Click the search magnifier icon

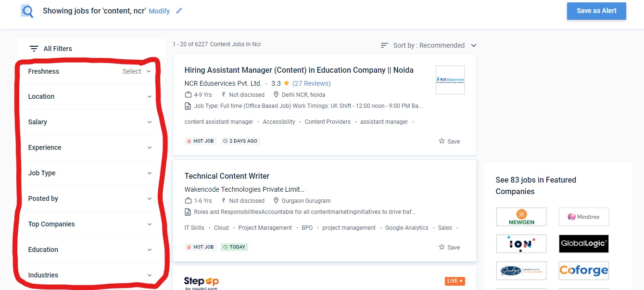(27, 11)
